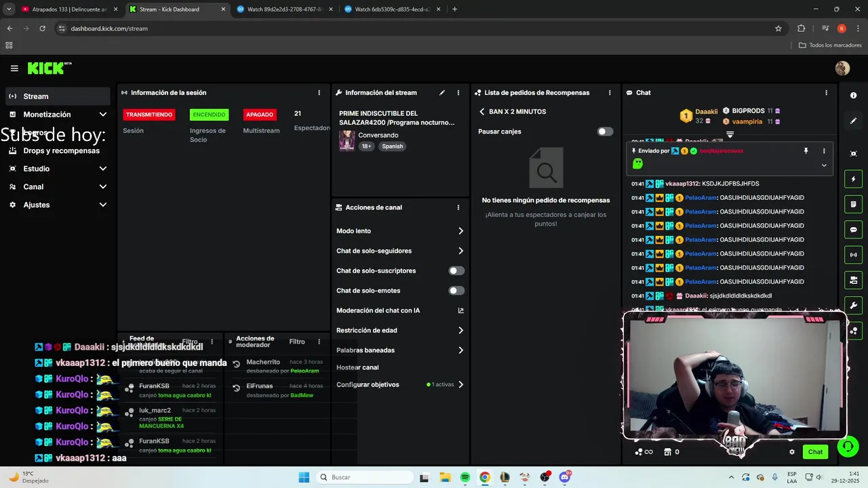This screenshot has height=488, width=868.
Task: Open Chat de solo-seguidores chevron
Action: pyautogui.click(x=461, y=251)
